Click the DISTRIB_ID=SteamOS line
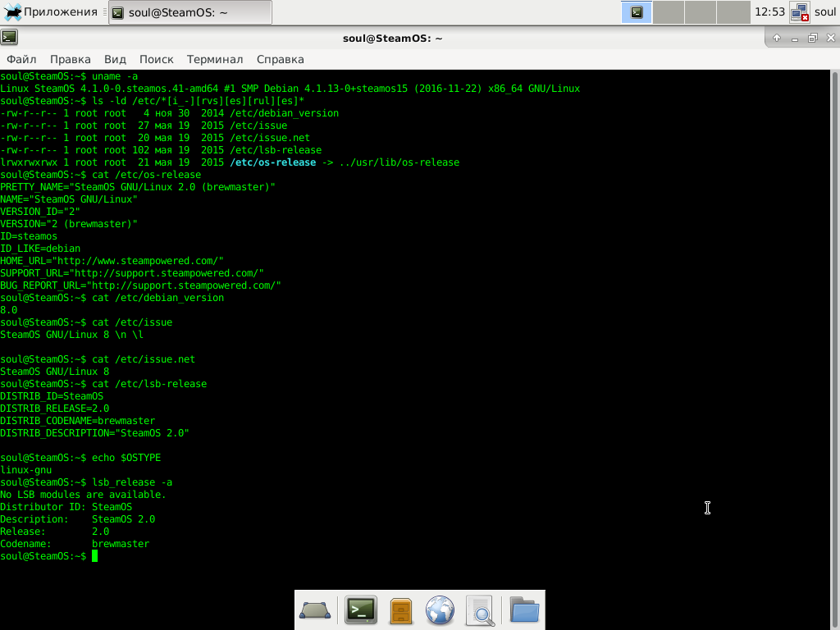Screen dimensions: 840x630 click(x=52, y=396)
